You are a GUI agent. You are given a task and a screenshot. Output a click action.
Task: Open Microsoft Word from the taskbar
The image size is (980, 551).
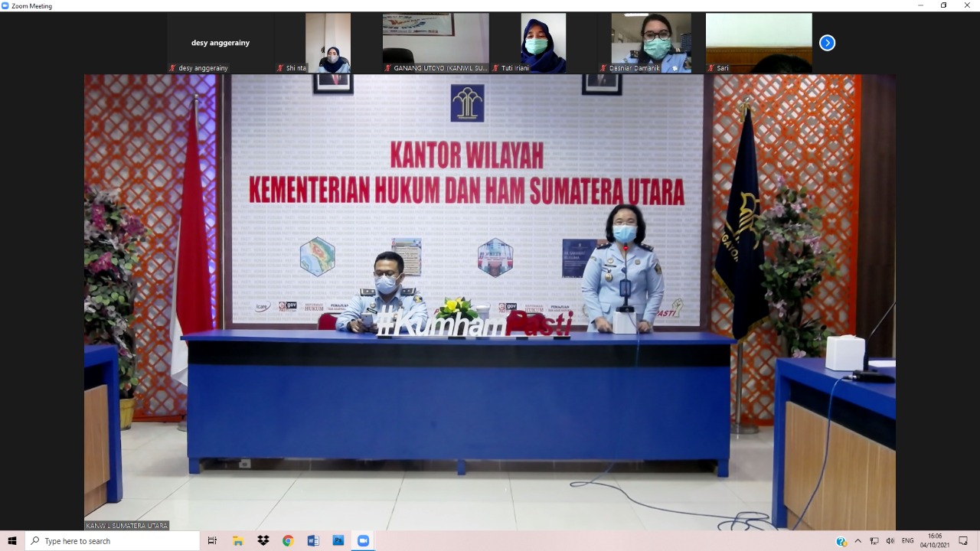point(313,541)
